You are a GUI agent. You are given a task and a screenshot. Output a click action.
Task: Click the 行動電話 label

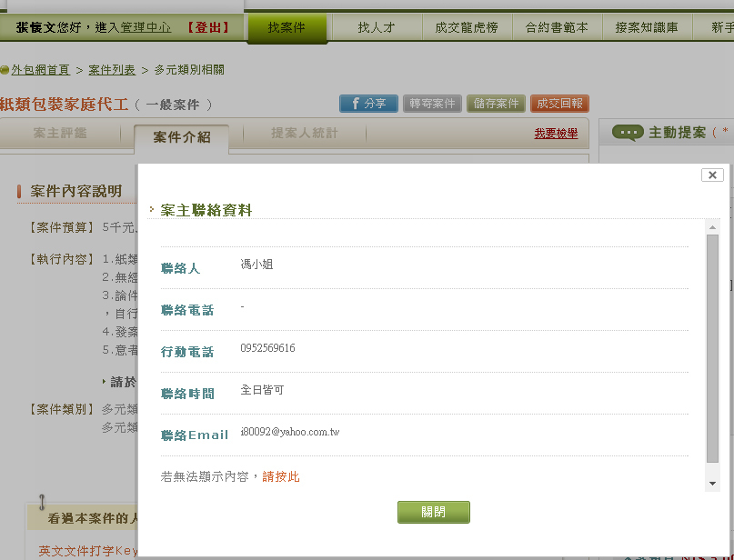[x=187, y=352]
